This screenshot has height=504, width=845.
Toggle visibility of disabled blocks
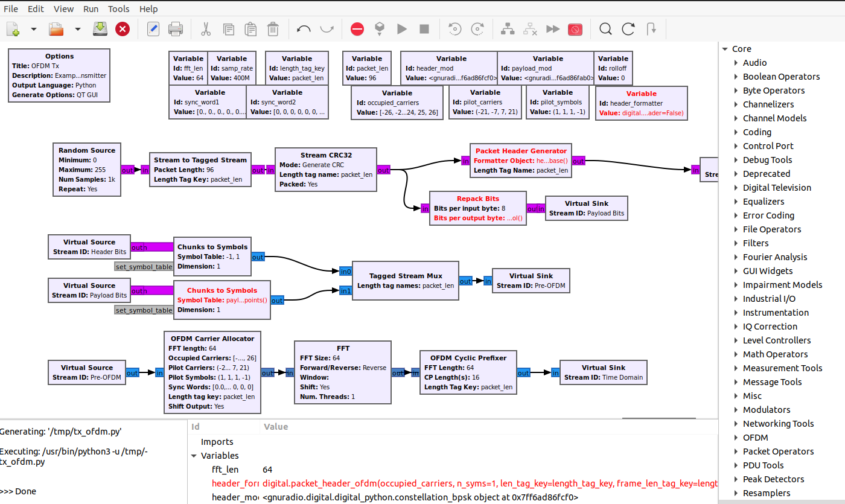click(x=575, y=28)
